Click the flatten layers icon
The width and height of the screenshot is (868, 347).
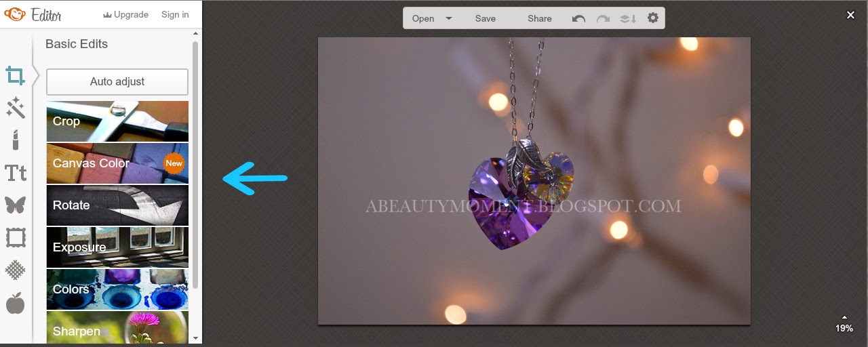tap(628, 18)
